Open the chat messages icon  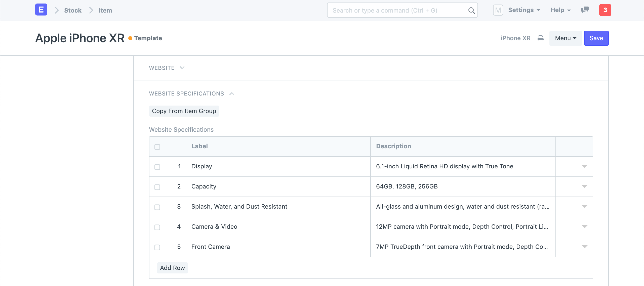(x=585, y=10)
